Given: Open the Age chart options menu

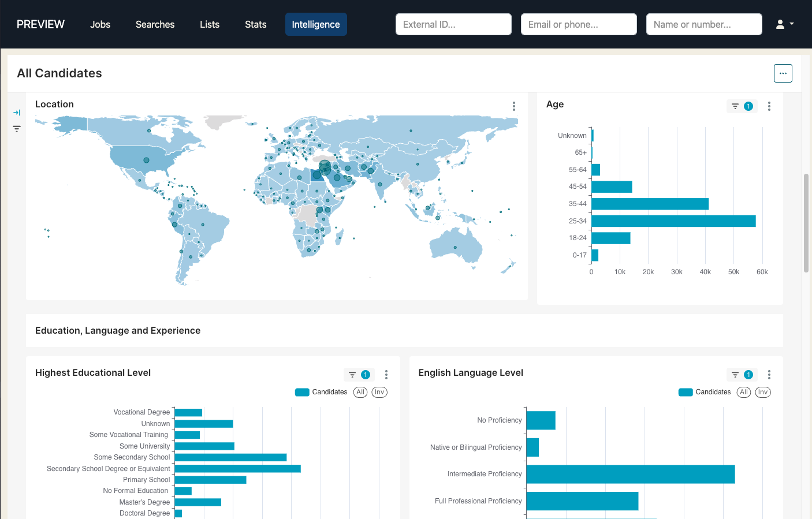Looking at the screenshot, I should pyautogui.click(x=769, y=106).
